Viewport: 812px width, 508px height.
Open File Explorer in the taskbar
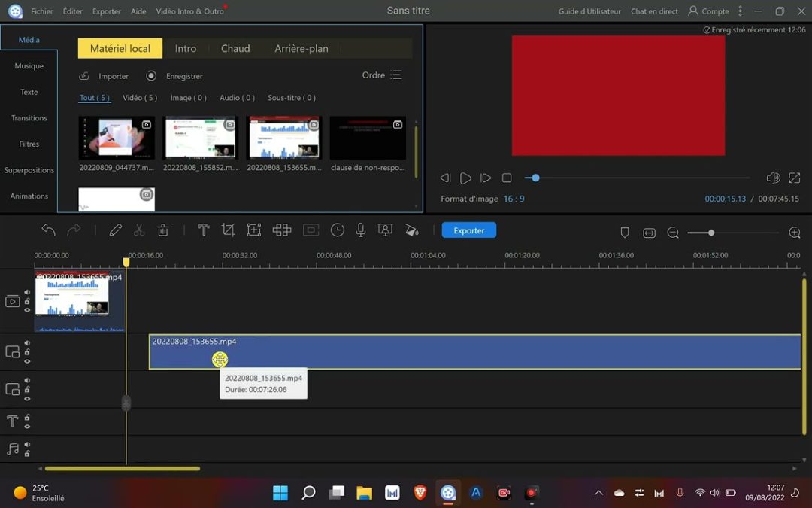[x=364, y=492]
